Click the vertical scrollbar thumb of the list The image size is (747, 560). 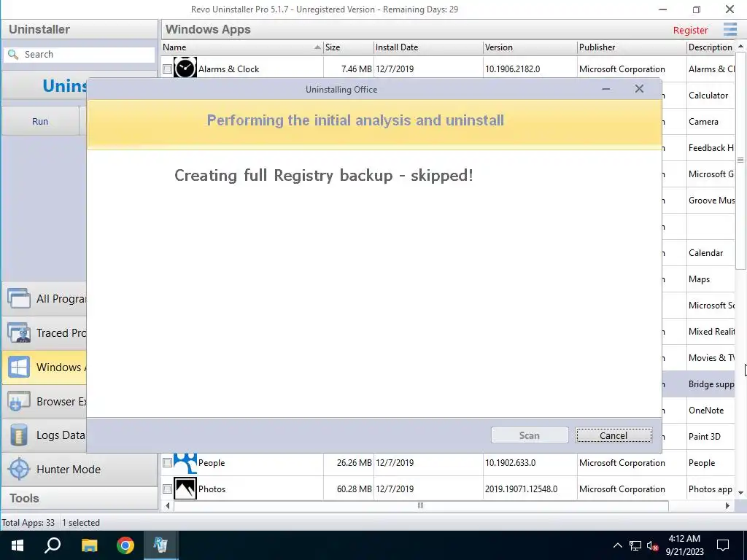pyautogui.click(x=740, y=160)
